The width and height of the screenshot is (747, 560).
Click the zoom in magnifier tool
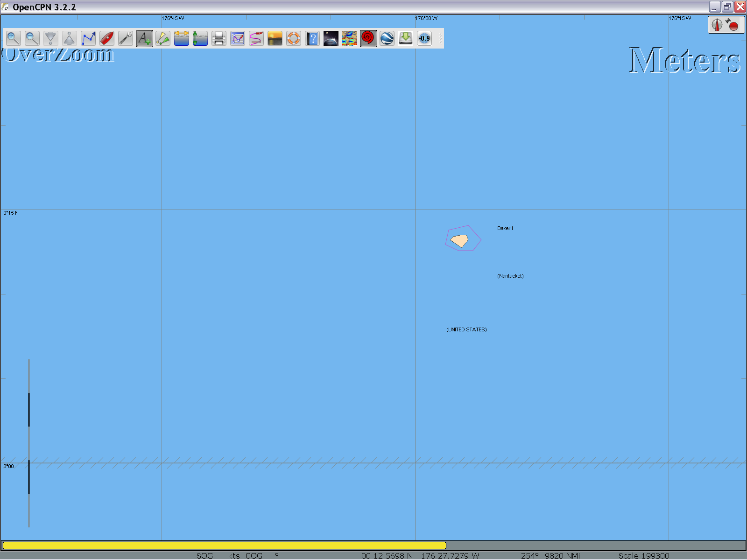click(14, 38)
